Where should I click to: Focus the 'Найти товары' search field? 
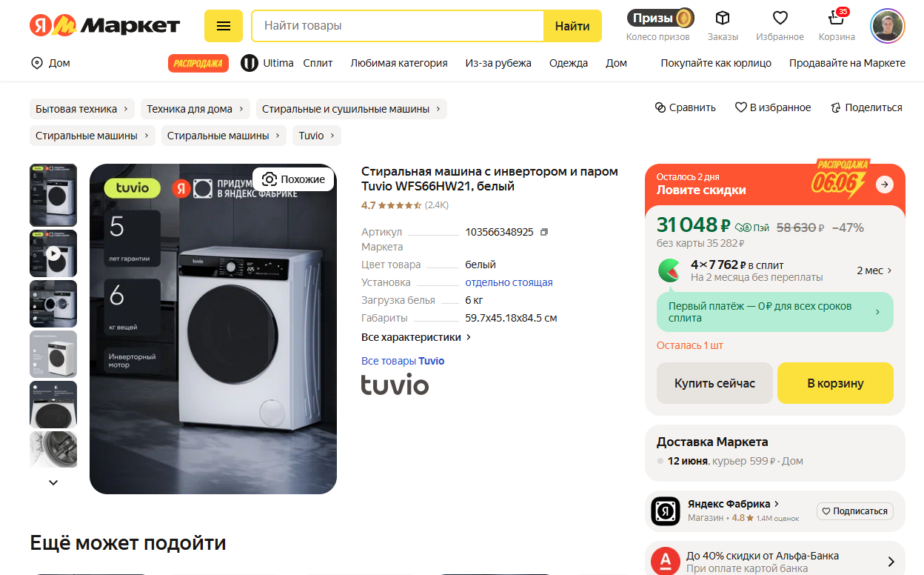click(398, 26)
